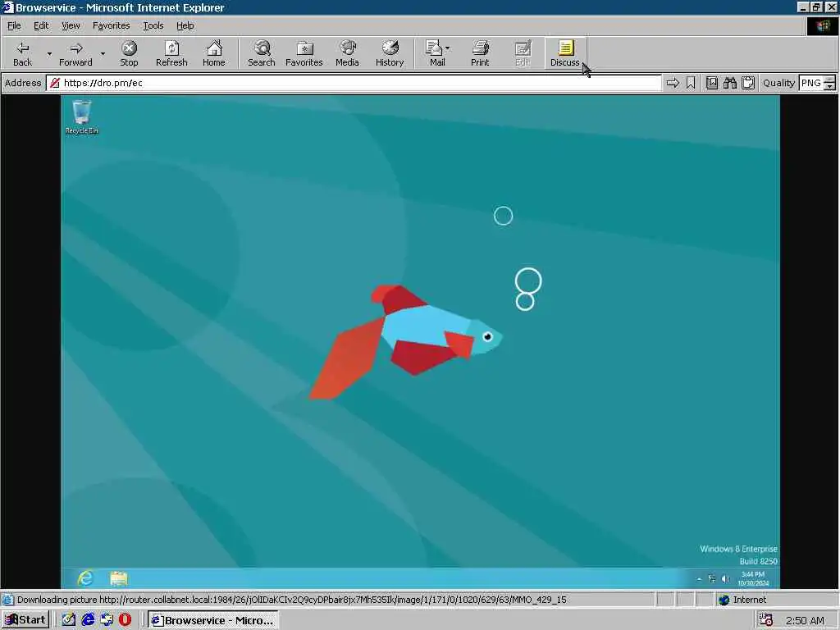Open the Search pane
Image resolution: width=840 pixels, height=630 pixels.
click(x=262, y=53)
